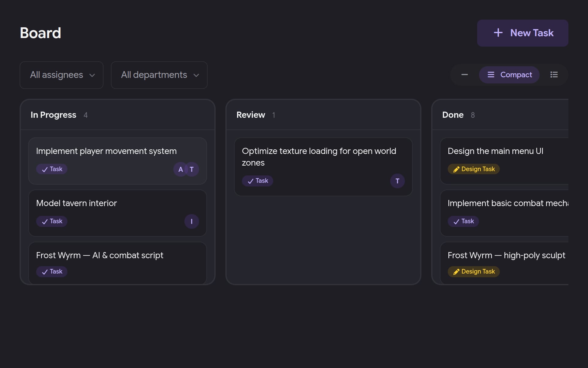Switch to detailed list view icon
Image resolution: width=588 pixels, height=368 pixels.
(x=554, y=75)
